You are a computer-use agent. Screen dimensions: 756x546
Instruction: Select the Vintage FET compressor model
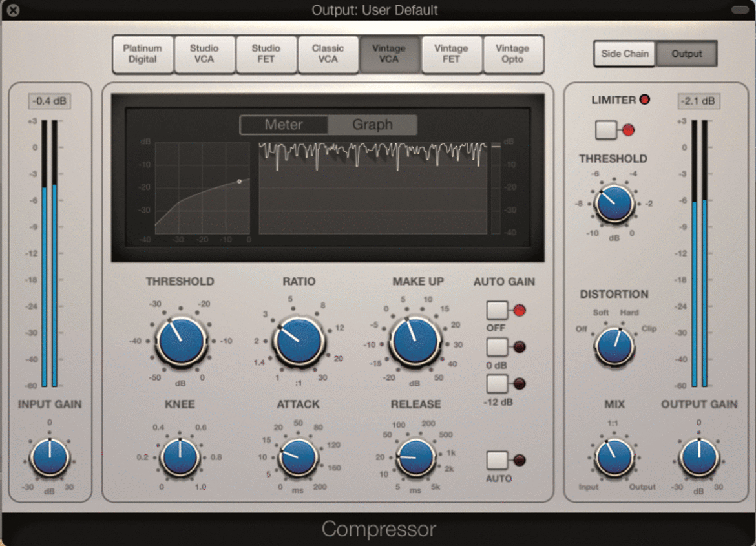[x=451, y=54]
